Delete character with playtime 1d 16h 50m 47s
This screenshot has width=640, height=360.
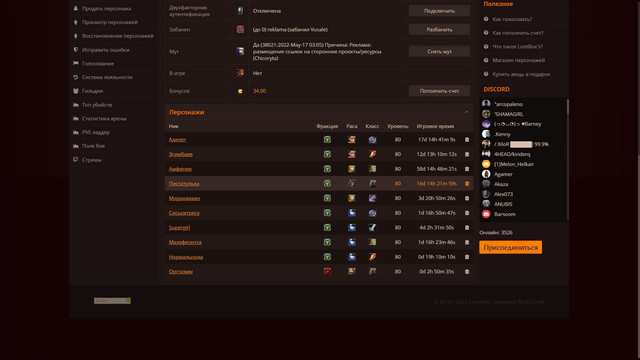coord(467,213)
